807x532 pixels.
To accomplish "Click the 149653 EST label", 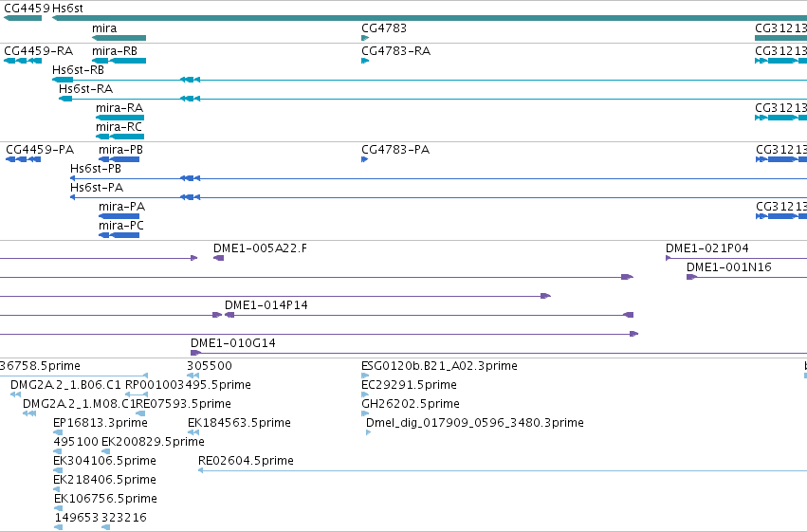I will pos(77,518).
